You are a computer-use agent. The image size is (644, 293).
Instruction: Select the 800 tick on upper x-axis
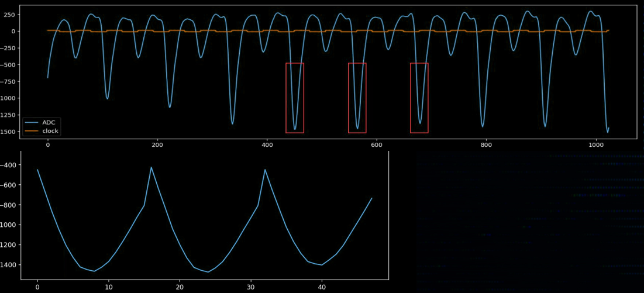(x=486, y=145)
